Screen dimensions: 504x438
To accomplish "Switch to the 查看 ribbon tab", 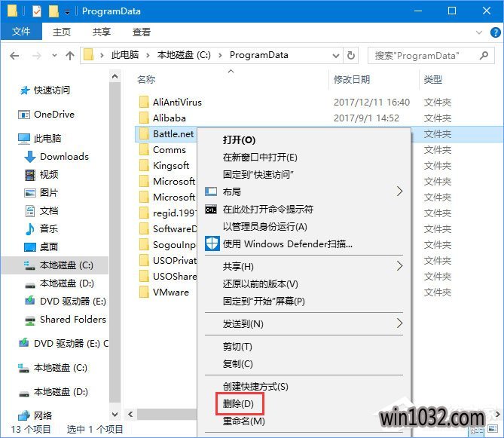I will click(141, 32).
